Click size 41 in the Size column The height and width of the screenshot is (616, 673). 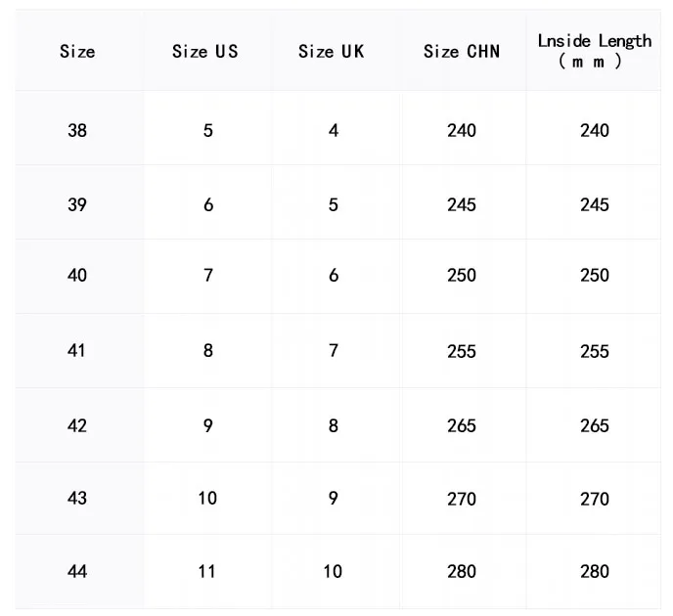click(x=77, y=350)
